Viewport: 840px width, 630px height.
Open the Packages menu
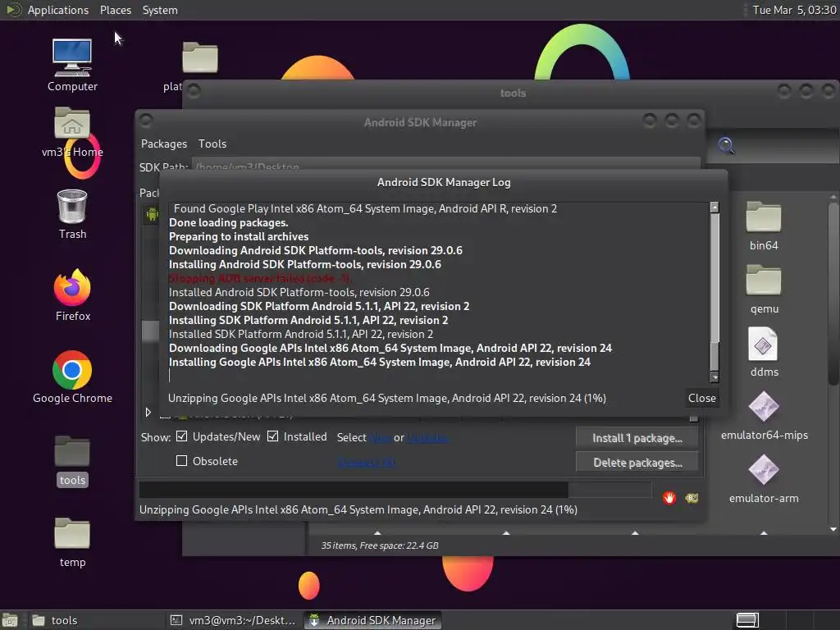tap(164, 144)
